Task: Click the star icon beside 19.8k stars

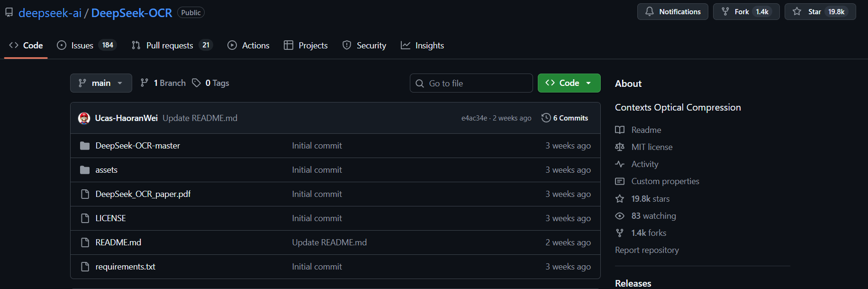Action: tap(620, 199)
